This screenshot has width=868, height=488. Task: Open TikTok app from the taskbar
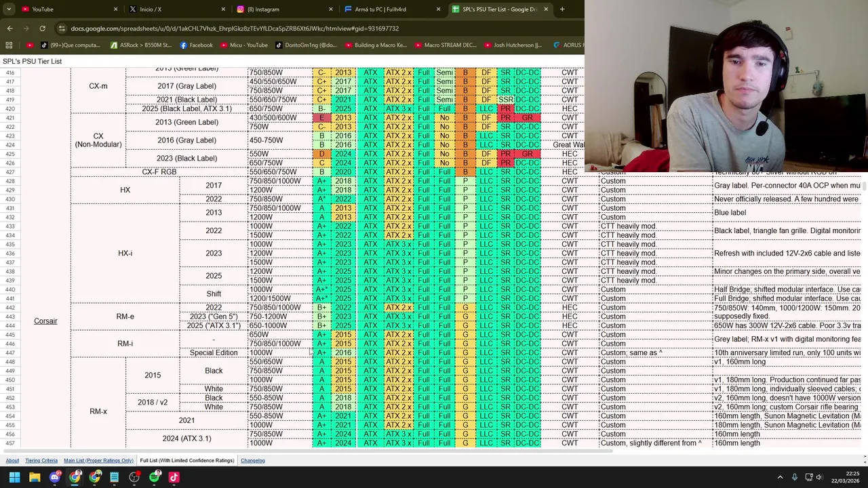(x=174, y=477)
